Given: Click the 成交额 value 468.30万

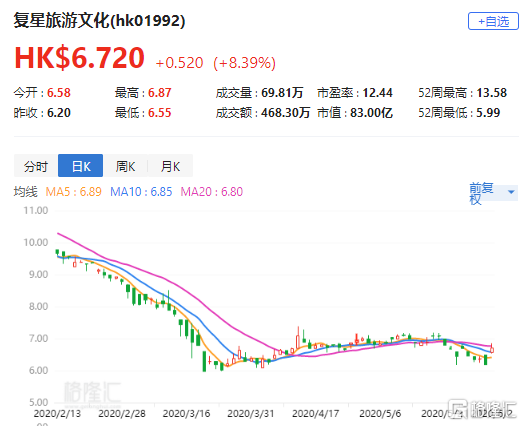Looking at the screenshot, I should click(x=286, y=113).
